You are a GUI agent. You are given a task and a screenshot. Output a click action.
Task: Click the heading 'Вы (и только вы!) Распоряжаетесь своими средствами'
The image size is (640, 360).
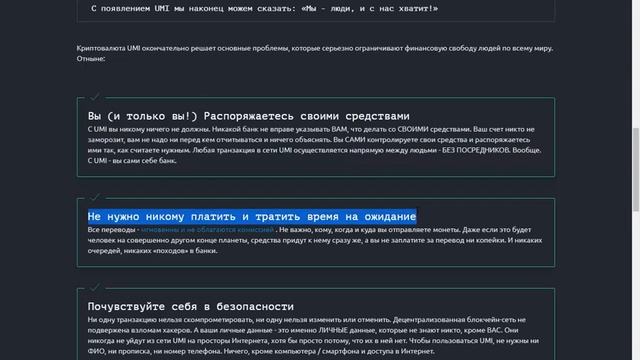[249, 116]
